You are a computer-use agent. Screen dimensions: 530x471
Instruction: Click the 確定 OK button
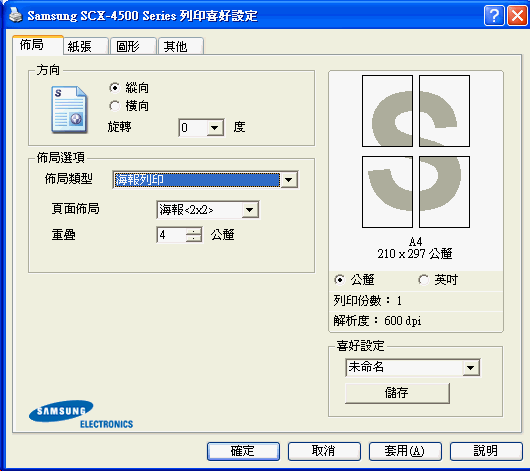pyautogui.click(x=243, y=451)
